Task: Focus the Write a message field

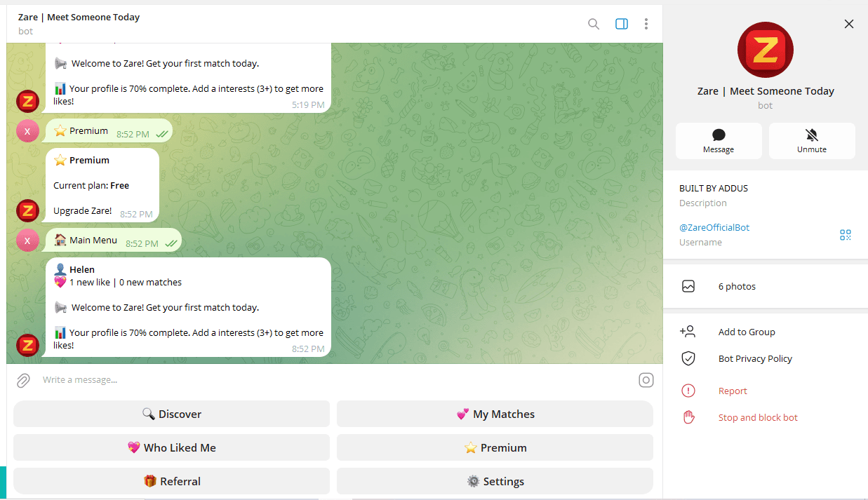Action: click(x=335, y=380)
